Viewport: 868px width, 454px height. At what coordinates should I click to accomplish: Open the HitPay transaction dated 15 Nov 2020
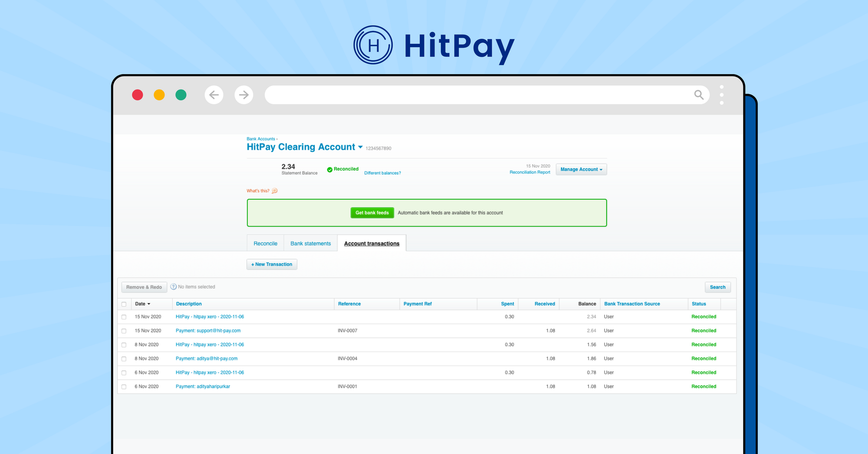(210, 317)
